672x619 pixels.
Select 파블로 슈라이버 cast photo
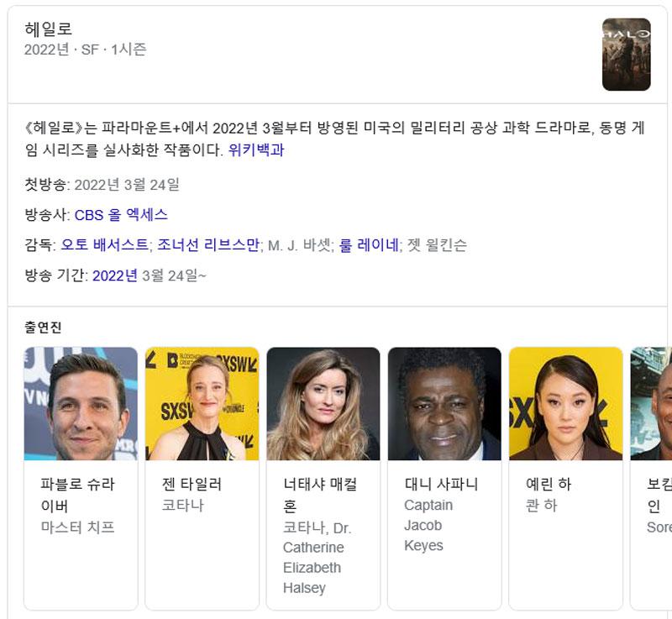click(81, 403)
